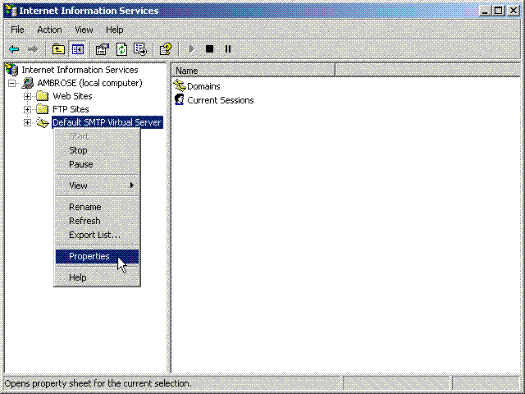Click the Name column header
This screenshot has width=525, height=394.
point(253,71)
